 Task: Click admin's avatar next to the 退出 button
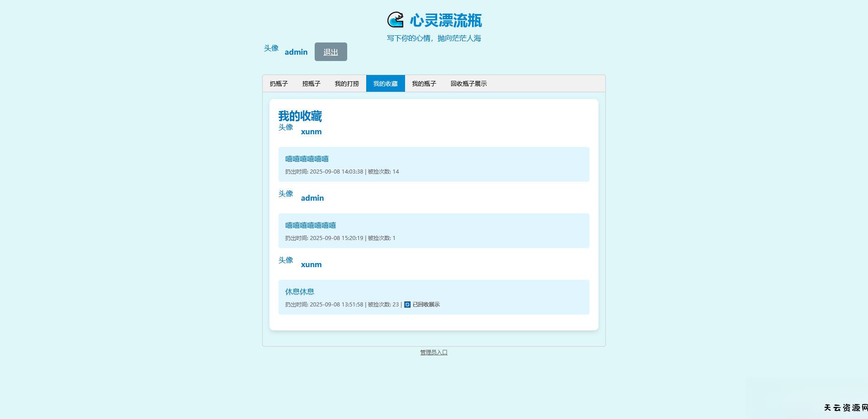click(x=271, y=49)
